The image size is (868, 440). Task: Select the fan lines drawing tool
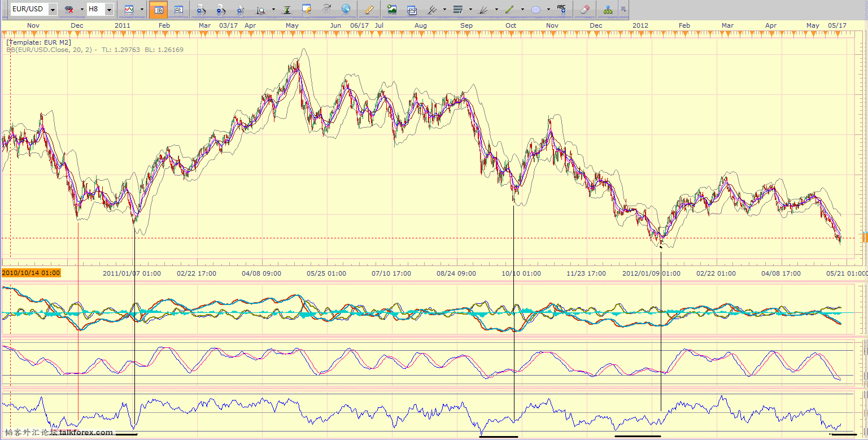484,10
